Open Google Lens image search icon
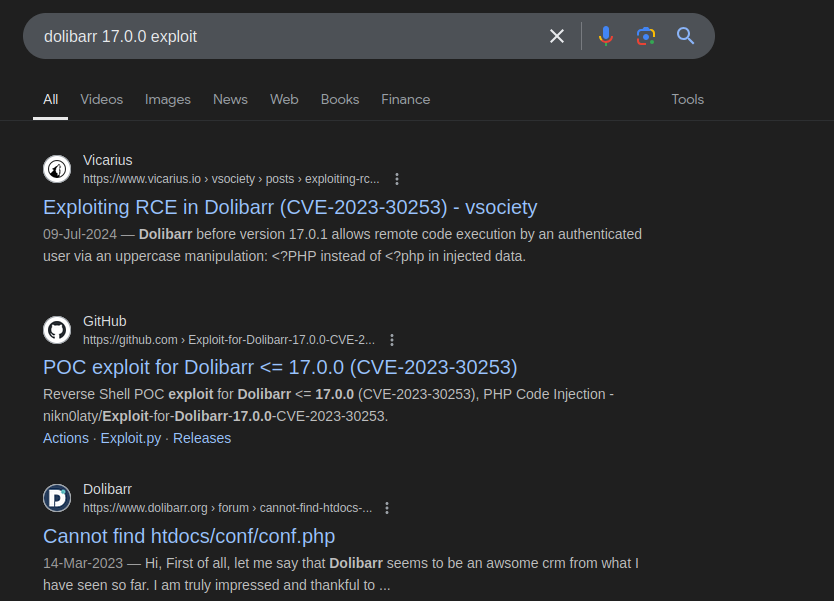834x601 pixels. pos(646,36)
